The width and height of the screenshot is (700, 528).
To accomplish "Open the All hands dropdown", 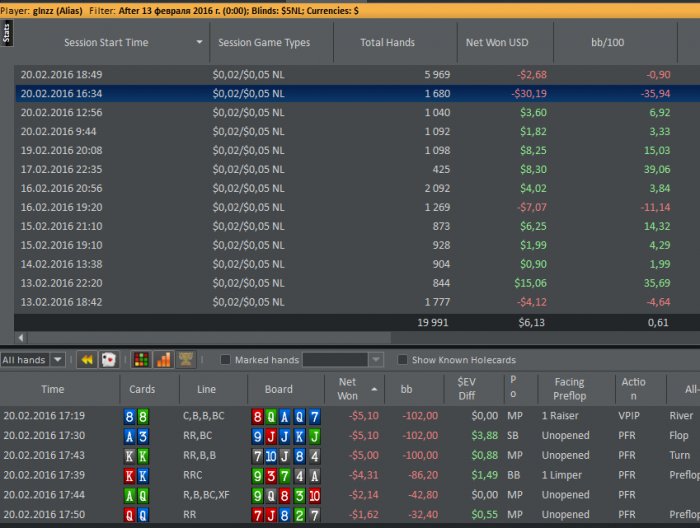I will (x=34, y=360).
